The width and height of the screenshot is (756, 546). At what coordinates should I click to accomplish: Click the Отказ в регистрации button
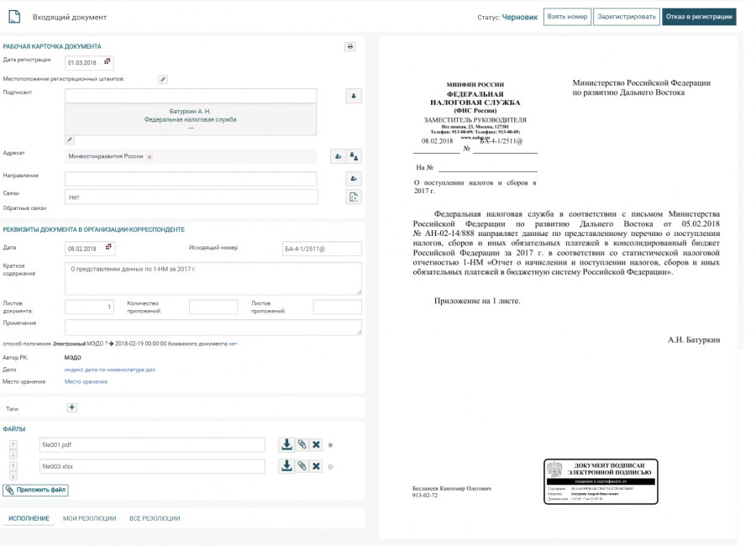(698, 17)
